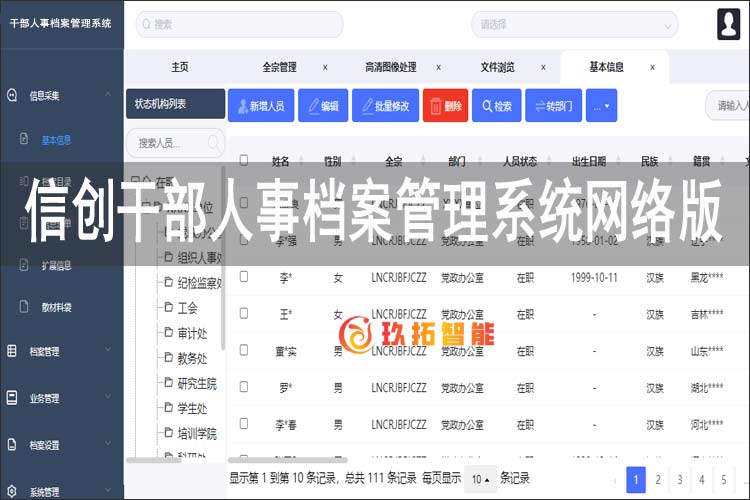The height and width of the screenshot is (500, 750).
Task: Click the 基本信息 document icon in sidebar
Action: (x=23, y=139)
